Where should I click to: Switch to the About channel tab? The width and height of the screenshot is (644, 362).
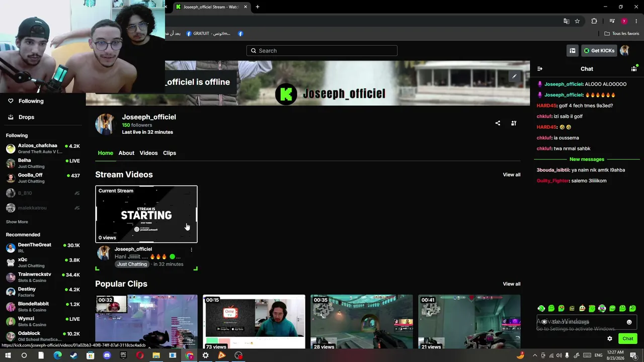click(126, 153)
